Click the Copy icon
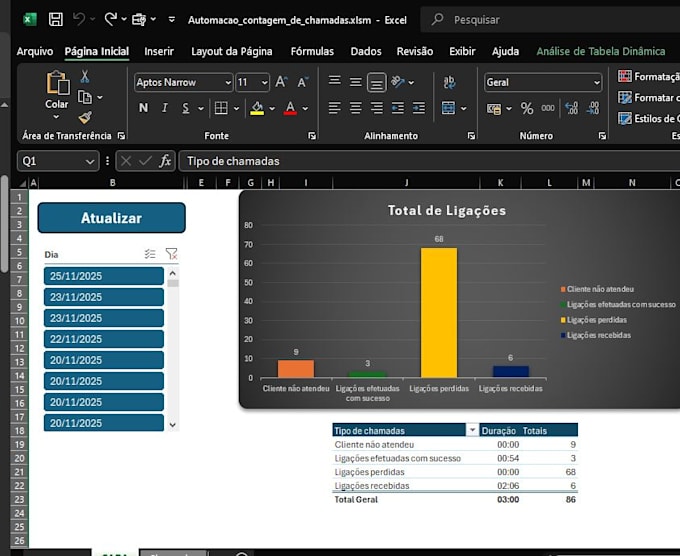The height and width of the screenshot is (556, 680). pos(85,97)
